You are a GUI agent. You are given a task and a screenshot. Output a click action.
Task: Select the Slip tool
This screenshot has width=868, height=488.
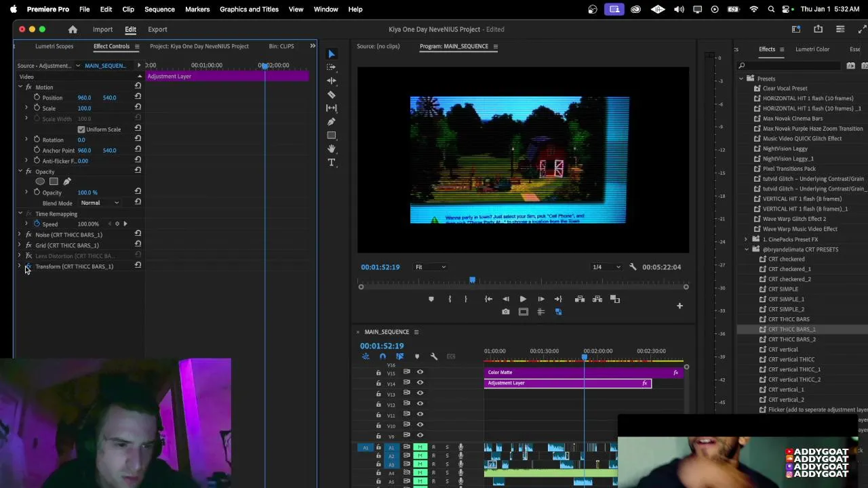[332, 108]
